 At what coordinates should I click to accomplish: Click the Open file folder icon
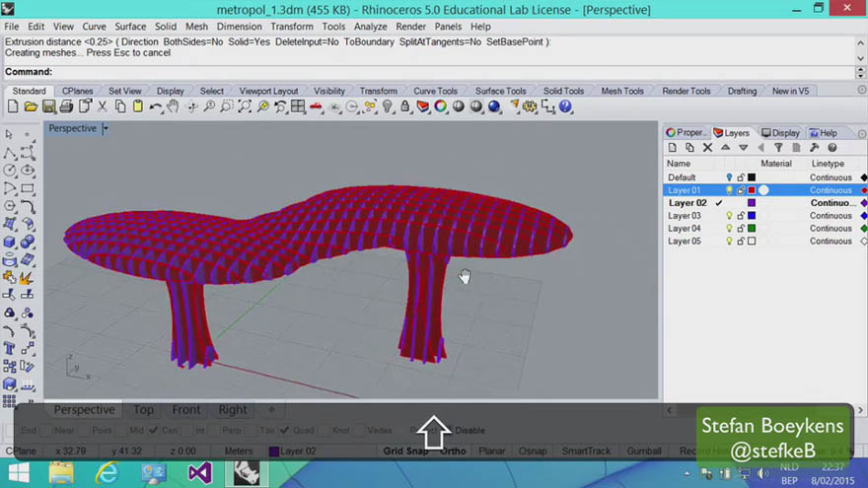(31, 106)
